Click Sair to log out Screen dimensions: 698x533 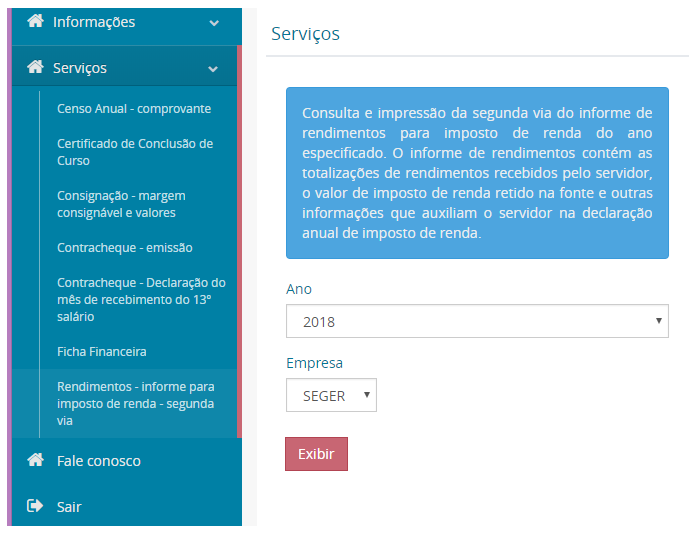click(x=69, y=507)
